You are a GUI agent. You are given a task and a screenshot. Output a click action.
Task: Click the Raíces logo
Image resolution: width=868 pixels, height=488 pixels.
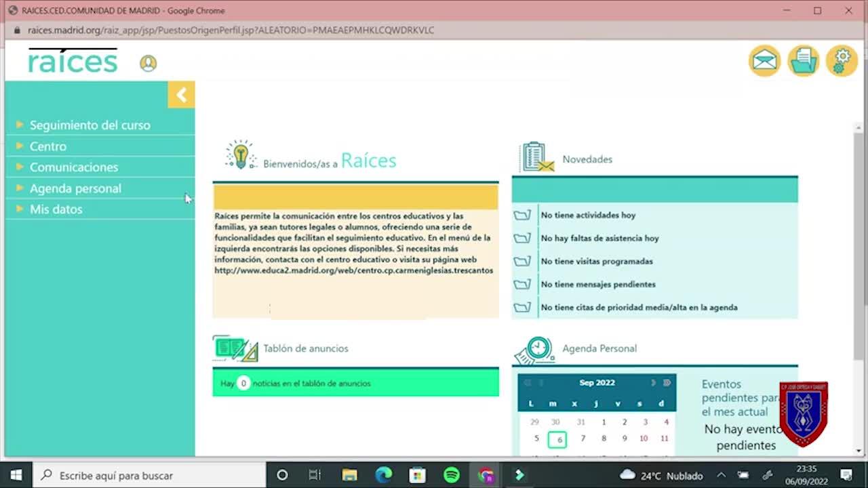pos(73,62)
